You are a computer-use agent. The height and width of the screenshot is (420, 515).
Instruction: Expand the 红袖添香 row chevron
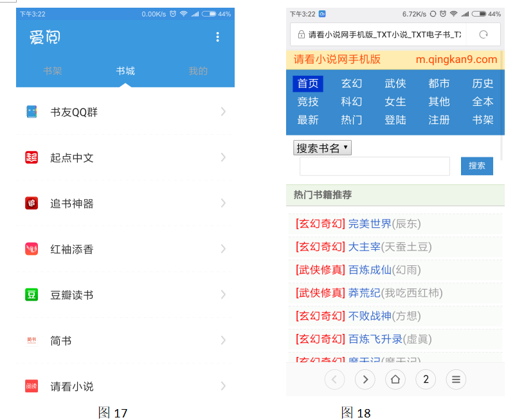coord(223,249)
